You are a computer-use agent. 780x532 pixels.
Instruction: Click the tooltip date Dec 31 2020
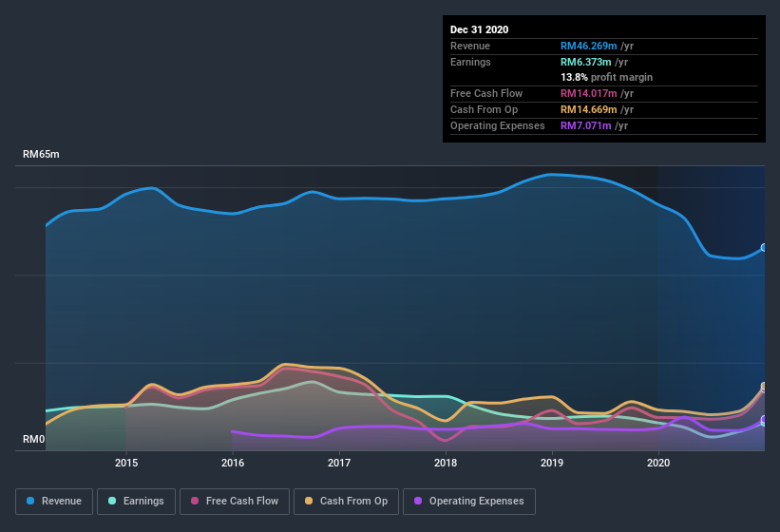pyautogui.click(x=479, y=29)
